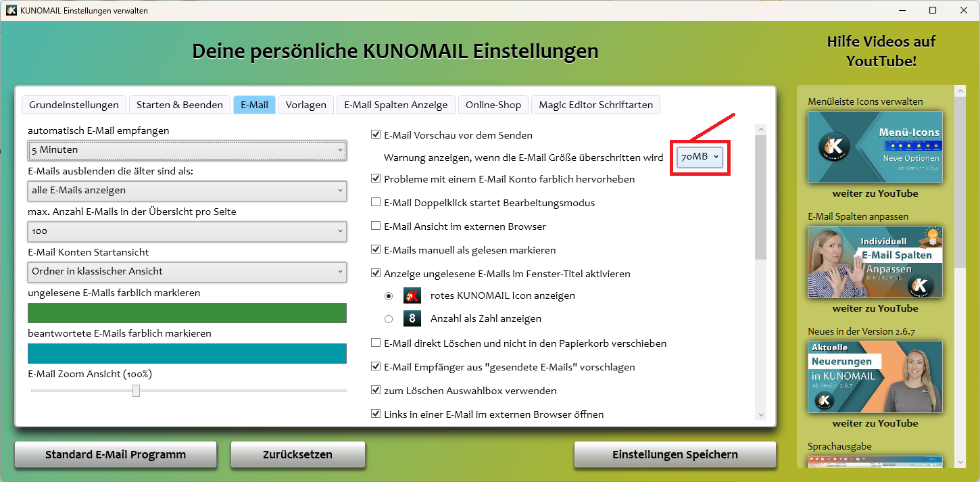Toggle E-Mails manuell als gelesen markieren
980x482 pixels.
[376, 249]
